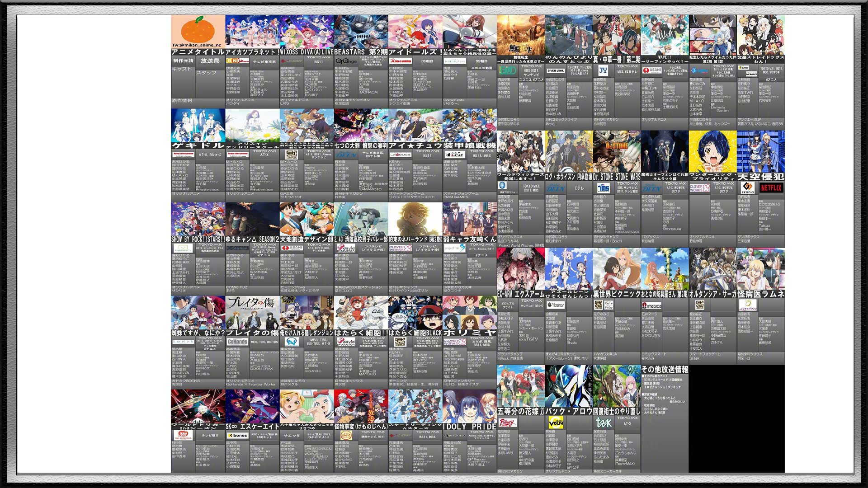Screen dimensions: 868x488
Task: Select the ワンダーエッグ・プライオリティ yellow poster
Action: point(712,152)
